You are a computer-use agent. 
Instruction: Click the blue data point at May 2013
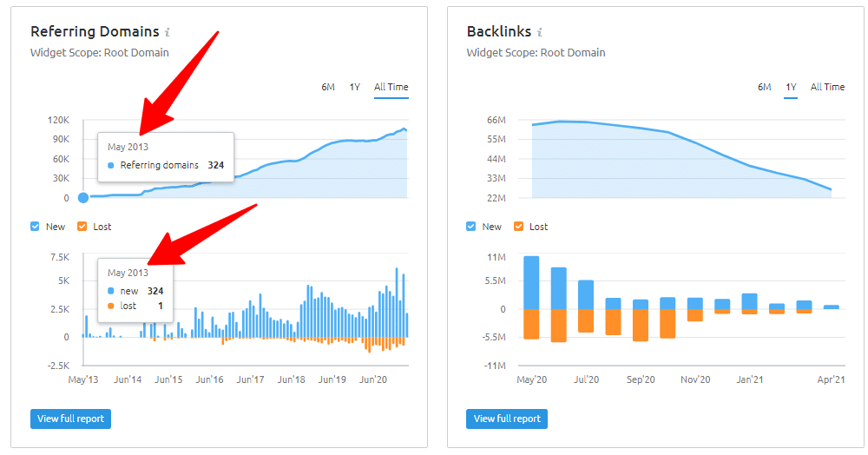(83, 197)
